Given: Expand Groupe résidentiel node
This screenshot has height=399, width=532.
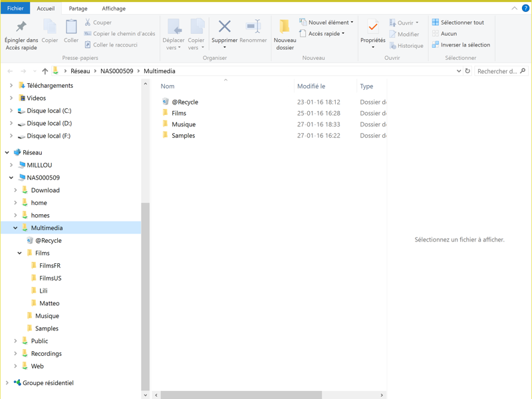Looking at the screenshot, I should (x=7, y=383).
